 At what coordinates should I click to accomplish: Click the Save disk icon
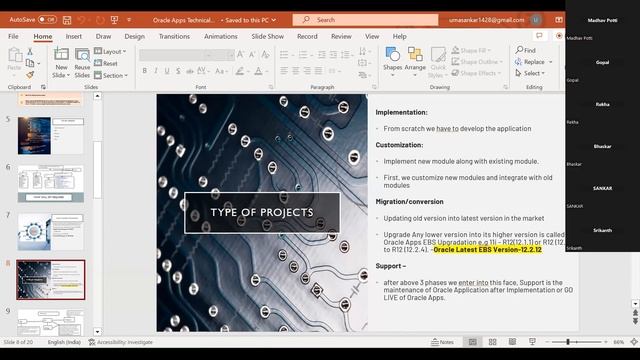coord(67,20)
